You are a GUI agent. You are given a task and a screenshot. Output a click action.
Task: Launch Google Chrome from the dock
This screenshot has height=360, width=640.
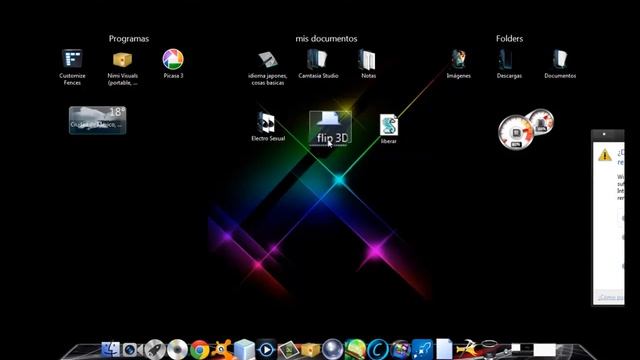click(x=200, y=350)
